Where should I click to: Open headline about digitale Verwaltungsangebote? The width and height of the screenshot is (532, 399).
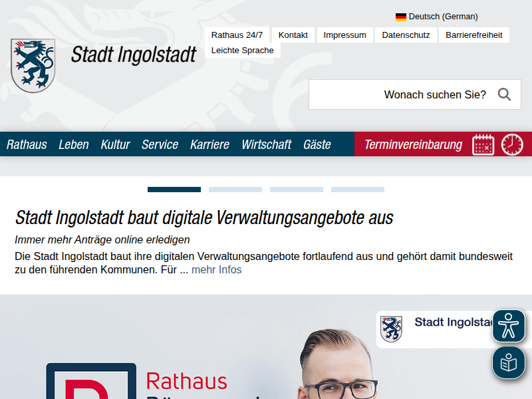point(204,217)
